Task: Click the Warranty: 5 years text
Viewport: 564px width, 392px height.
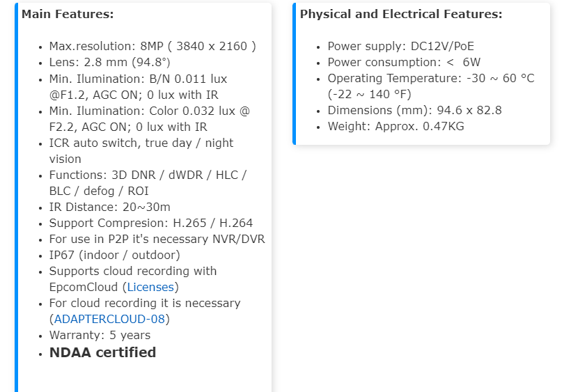Action: (x=100, y=335)
